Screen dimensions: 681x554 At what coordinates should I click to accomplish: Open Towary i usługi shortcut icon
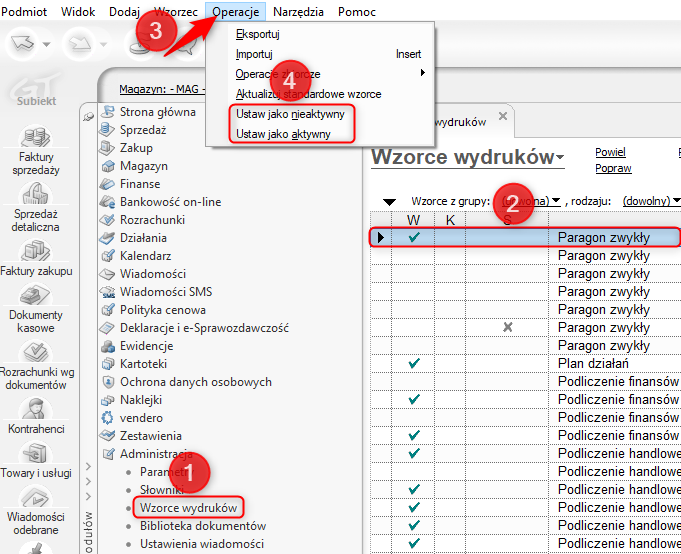pos(36,453)
